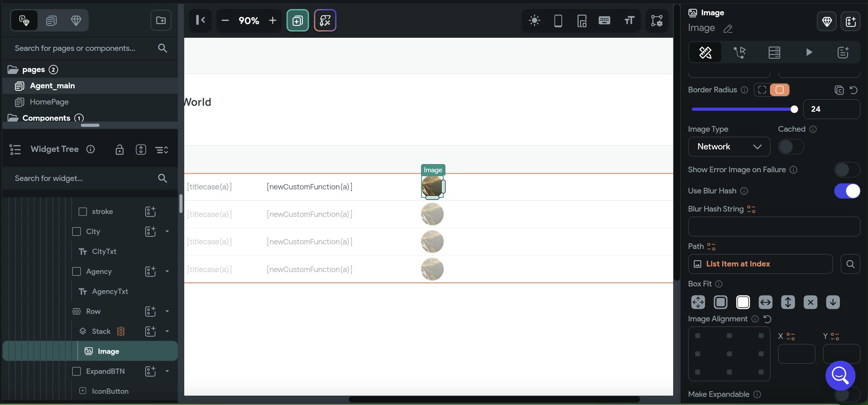Viewport: 868px width, 405px height.
Task: Expand the City widget arrow
Action: pyautogui.click(x=167, y=231)
